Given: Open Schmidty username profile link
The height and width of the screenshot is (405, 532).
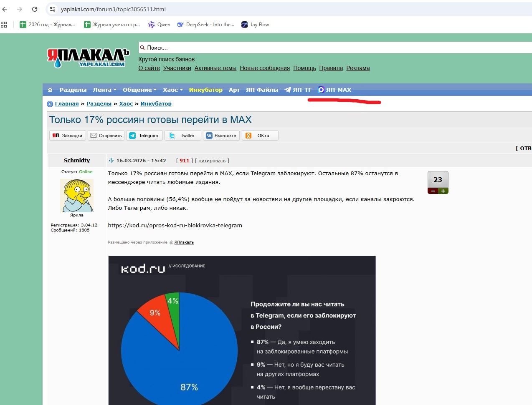Looking at the screenshot, I should point(77,161).
